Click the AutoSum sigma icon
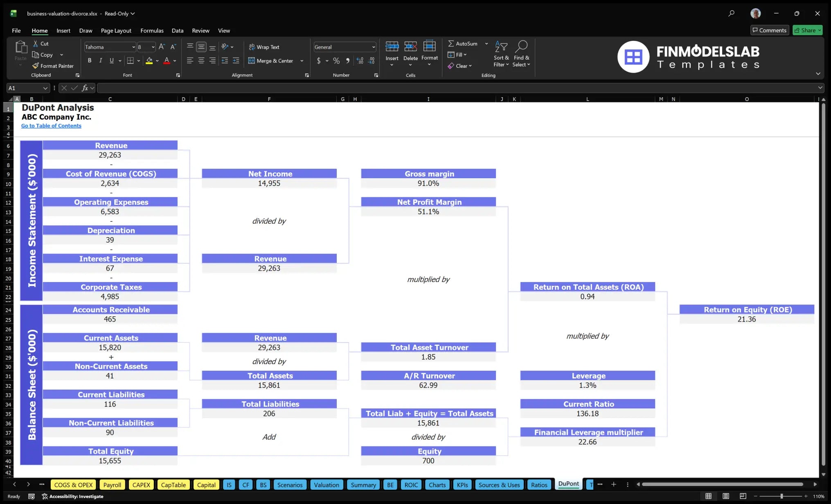This screenshot has height=504, width=831. [x=451, y=43]
